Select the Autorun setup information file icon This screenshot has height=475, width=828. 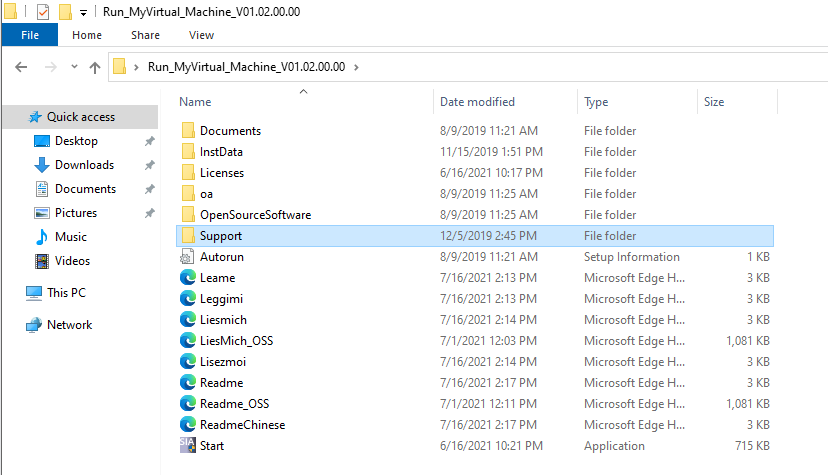coord(187,257)
